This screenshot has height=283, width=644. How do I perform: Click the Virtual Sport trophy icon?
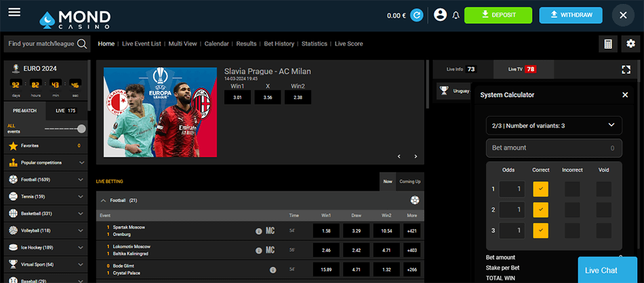(13, 265)
